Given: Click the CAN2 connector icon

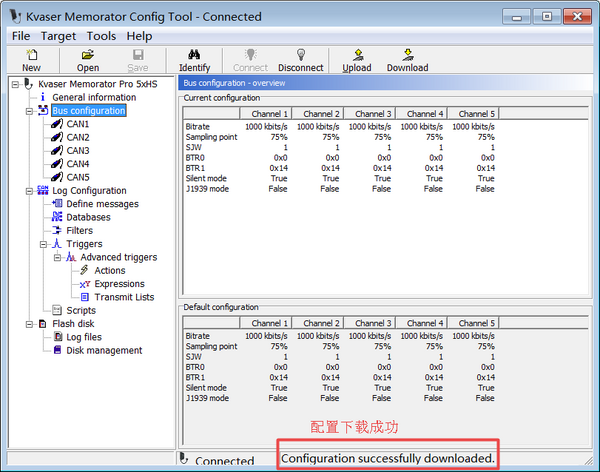Looking at the screenshot, I should point(57,137).
